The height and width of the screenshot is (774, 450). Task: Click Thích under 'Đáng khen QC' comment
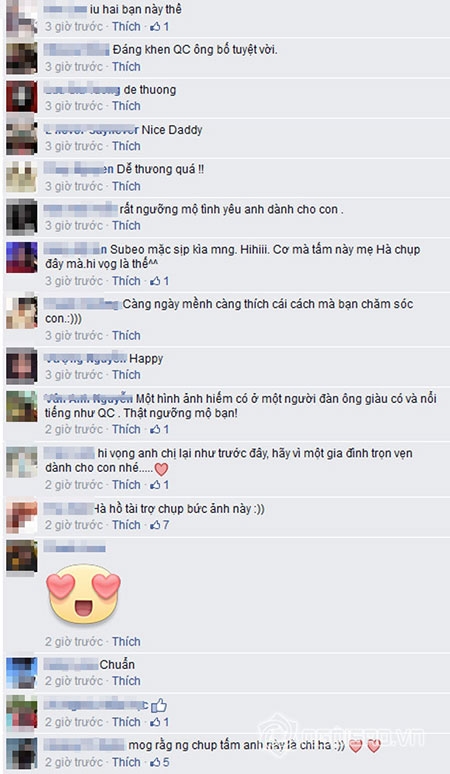126,67
